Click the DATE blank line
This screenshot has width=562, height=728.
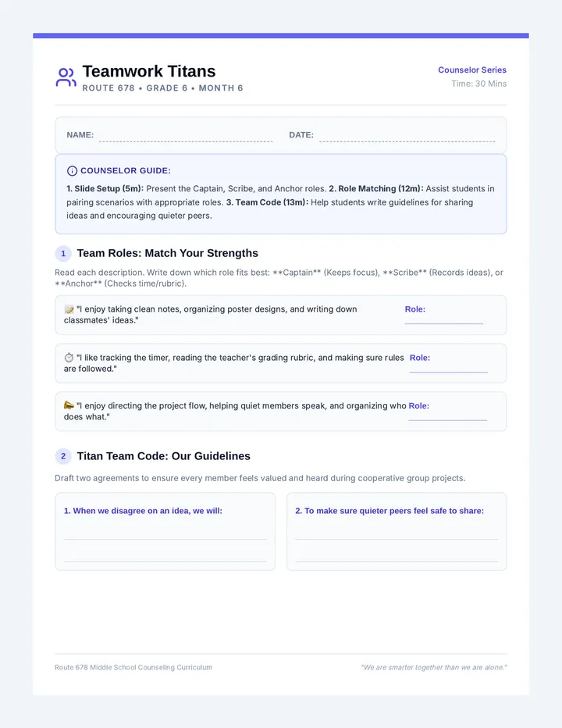[x=407, y=141]
